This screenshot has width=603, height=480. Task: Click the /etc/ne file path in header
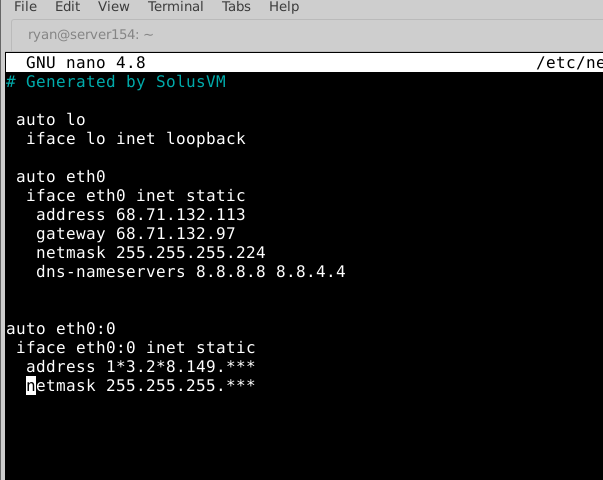(x=569, y=63)
